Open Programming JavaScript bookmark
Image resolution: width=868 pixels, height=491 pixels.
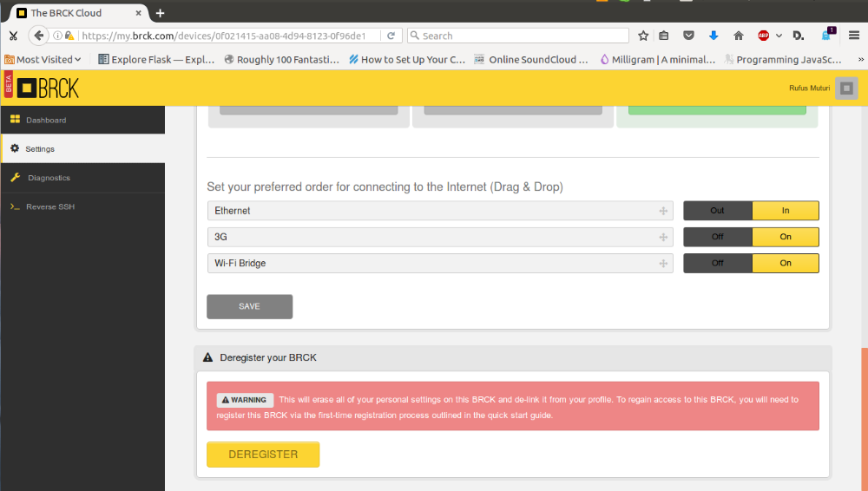[783, 59]
